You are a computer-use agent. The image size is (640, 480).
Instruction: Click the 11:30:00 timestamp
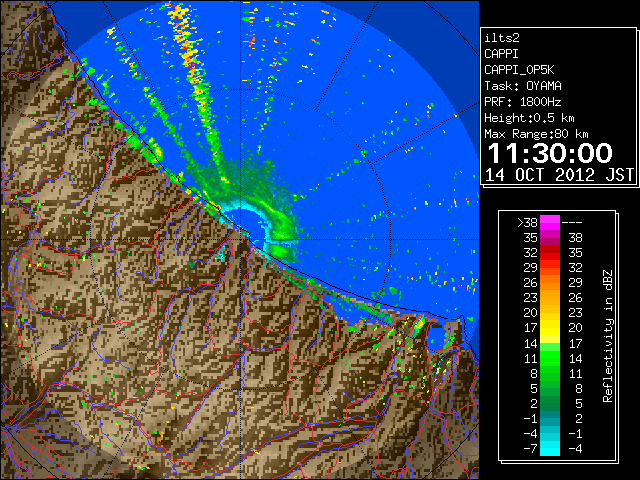click(x=550, y=153)
